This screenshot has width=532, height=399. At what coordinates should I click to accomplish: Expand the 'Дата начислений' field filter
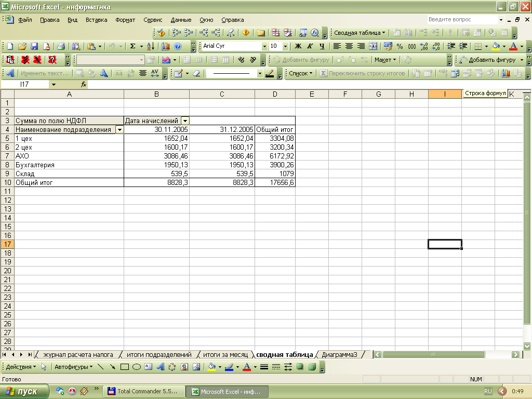[x=185, y=121]
